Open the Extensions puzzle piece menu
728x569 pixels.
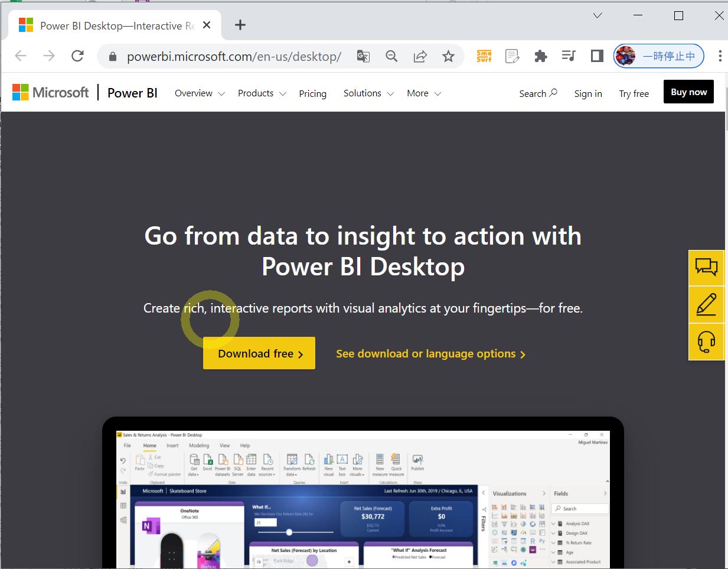pos(540,56)
